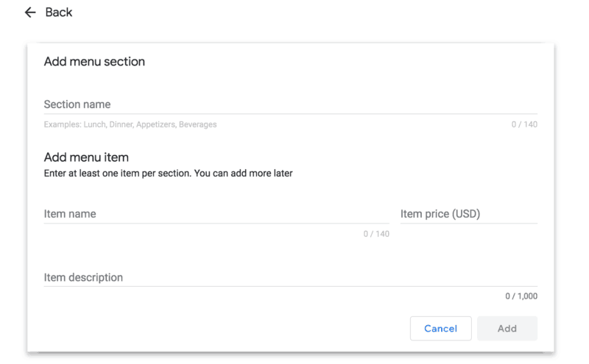Click the 'Item description' placeholder text
This screenshot has height=364, width=589.
click(83, 277)
